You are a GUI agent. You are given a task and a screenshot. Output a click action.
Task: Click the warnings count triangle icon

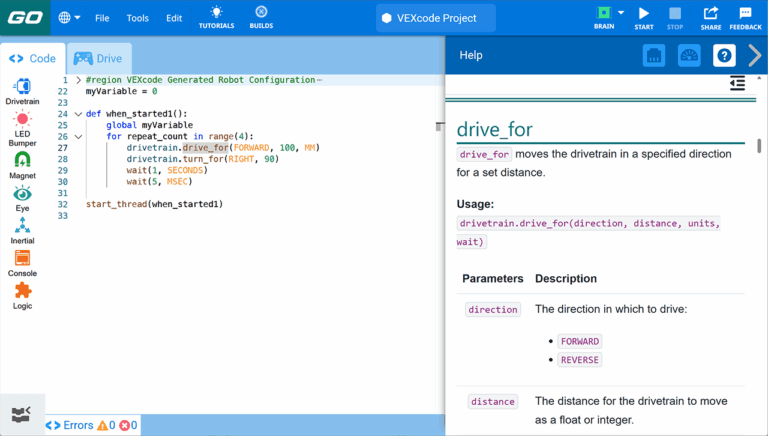pos(102,425)
